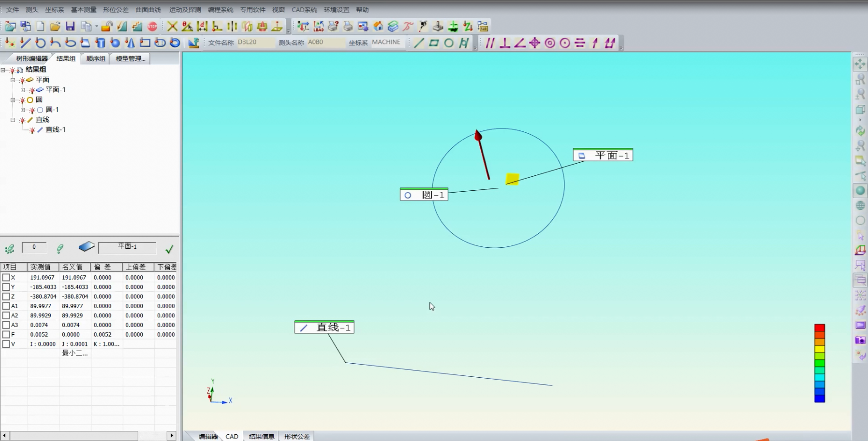Select the measure circle tool icon
This screenshot has height=441, width=868.
pos(40,43)
